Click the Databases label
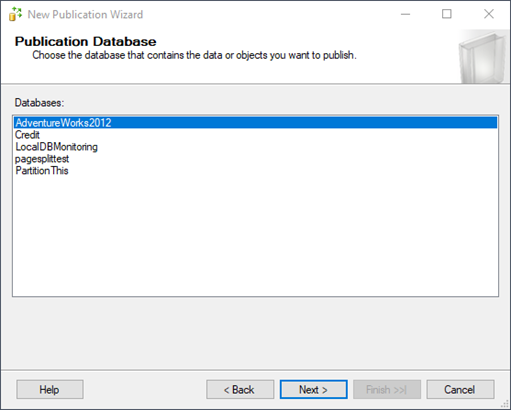The height and width of the screenshot is (410, 511). (x=39, y=103)
